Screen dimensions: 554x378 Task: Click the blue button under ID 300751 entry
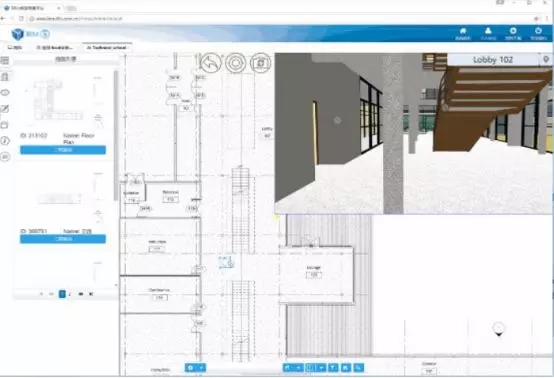pyautogui.click(x=63, y=239)
